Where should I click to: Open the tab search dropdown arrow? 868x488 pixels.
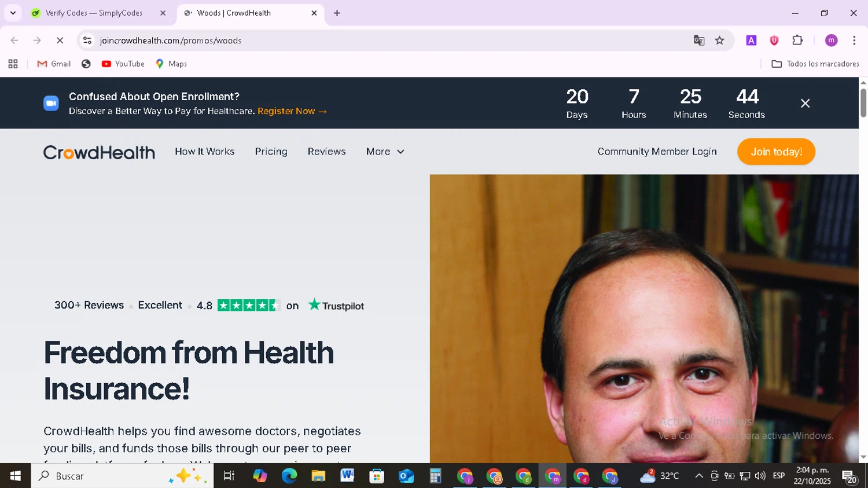coord(13,13)
